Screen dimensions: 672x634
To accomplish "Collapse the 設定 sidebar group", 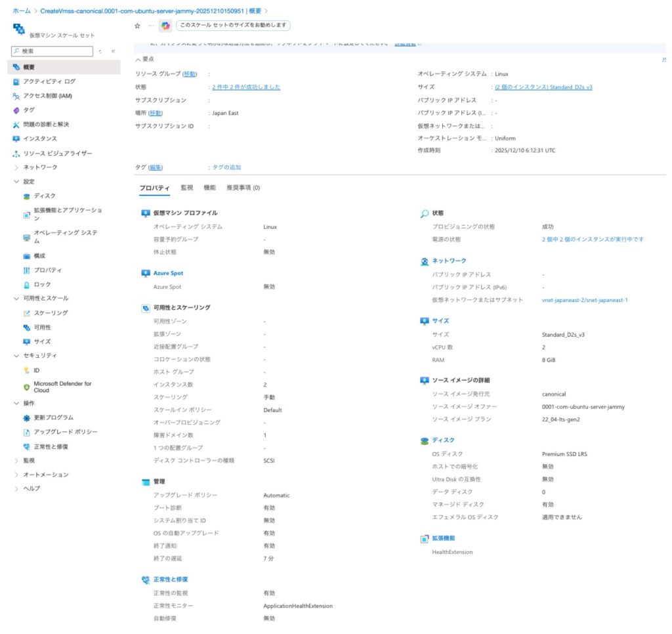I will coord(16,182).
